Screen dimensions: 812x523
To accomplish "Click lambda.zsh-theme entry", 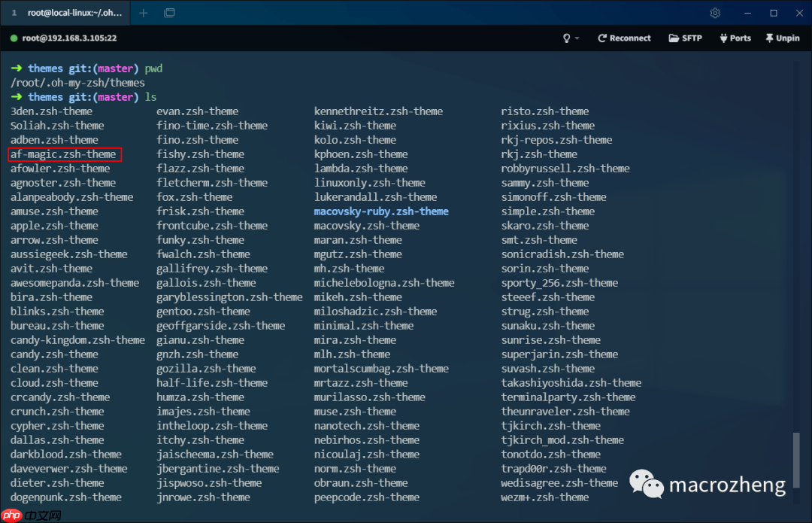I will pyautogui.click(x=361, y=169).
